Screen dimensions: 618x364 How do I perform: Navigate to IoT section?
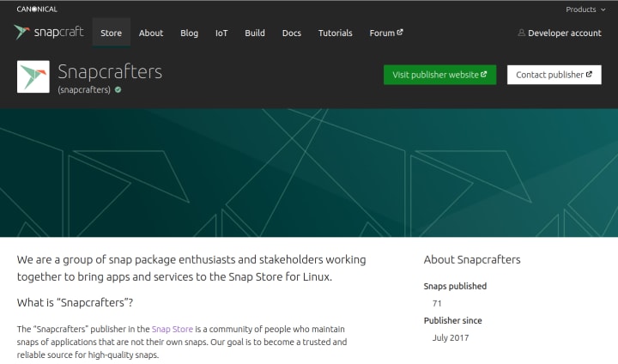(x=221, y=33)
